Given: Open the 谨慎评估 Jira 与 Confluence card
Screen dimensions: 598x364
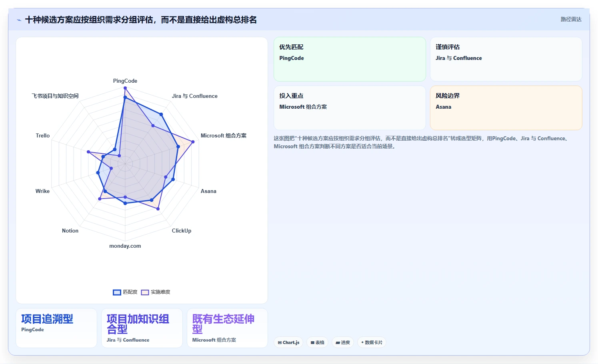Looking at the screenshot, I should pos(506,59).
